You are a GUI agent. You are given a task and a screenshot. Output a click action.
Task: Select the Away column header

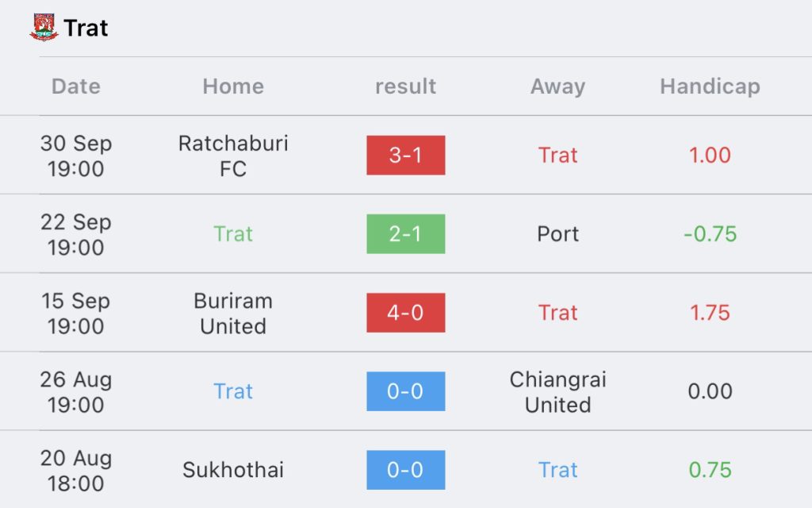click(x=557, y=86)
